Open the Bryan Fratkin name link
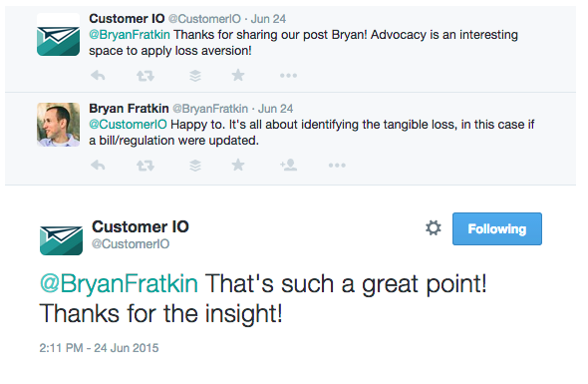588x384 pixels. click(x=129, y=109)
